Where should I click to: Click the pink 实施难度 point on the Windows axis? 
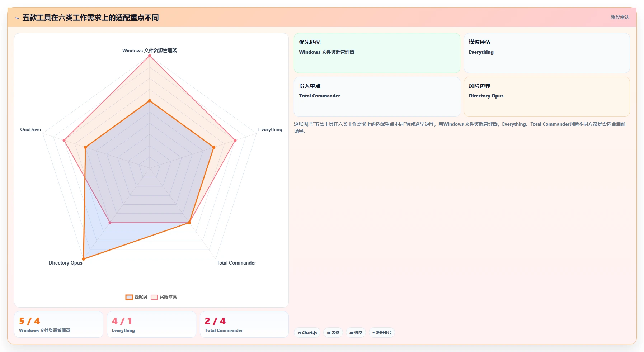pos(150,56)
